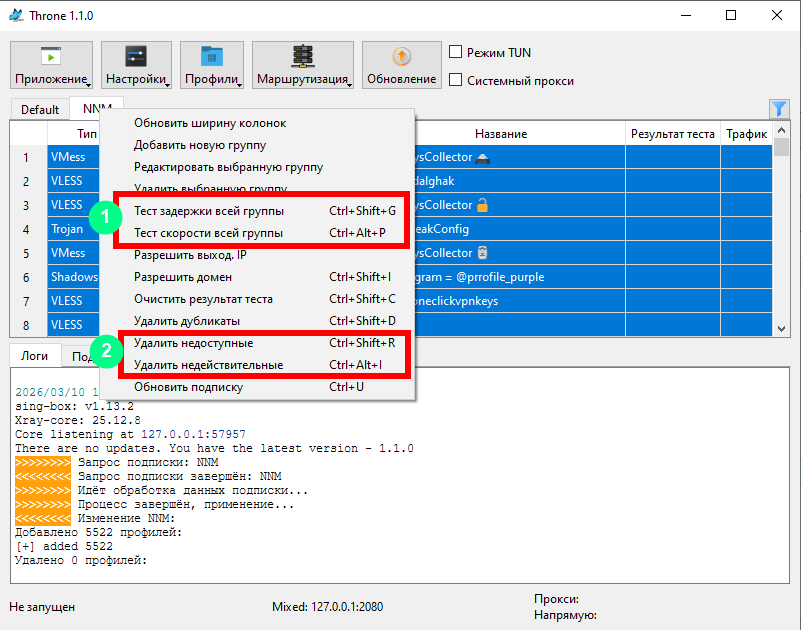Viewport: 801px width, 630px height.
Task: Click Обновить подписку in the menu
Action: (x=188, y=387)
